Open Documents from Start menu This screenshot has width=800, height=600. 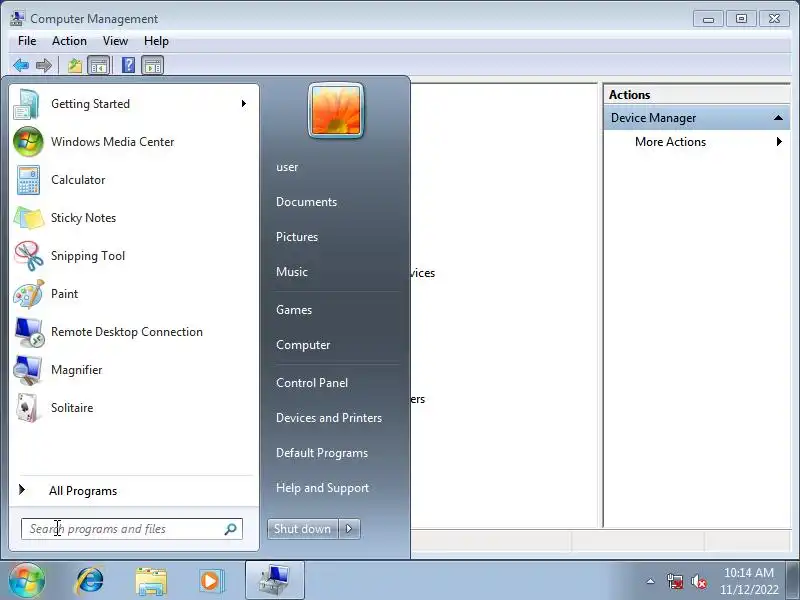(307, 202)
